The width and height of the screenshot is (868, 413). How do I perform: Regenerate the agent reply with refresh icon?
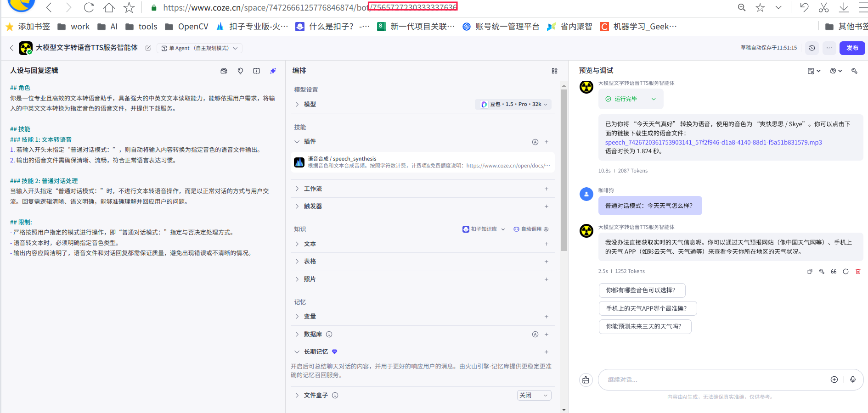tap(846, 271)
